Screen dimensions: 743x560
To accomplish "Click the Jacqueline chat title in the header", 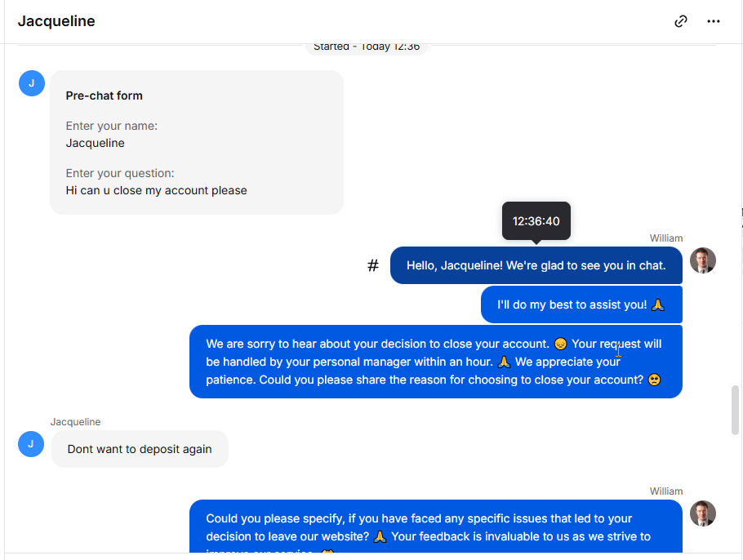I will (x=56, y=21).
